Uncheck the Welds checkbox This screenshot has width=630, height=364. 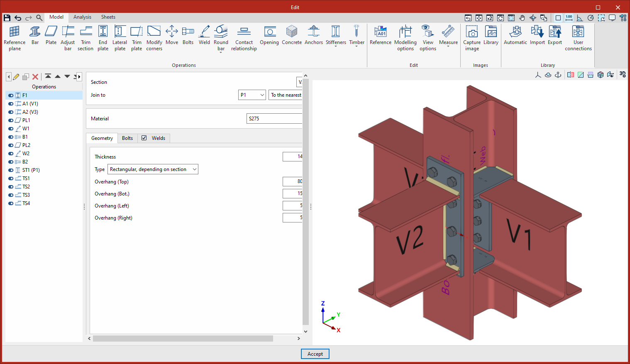pyautogui.click(x=144, y=138)
